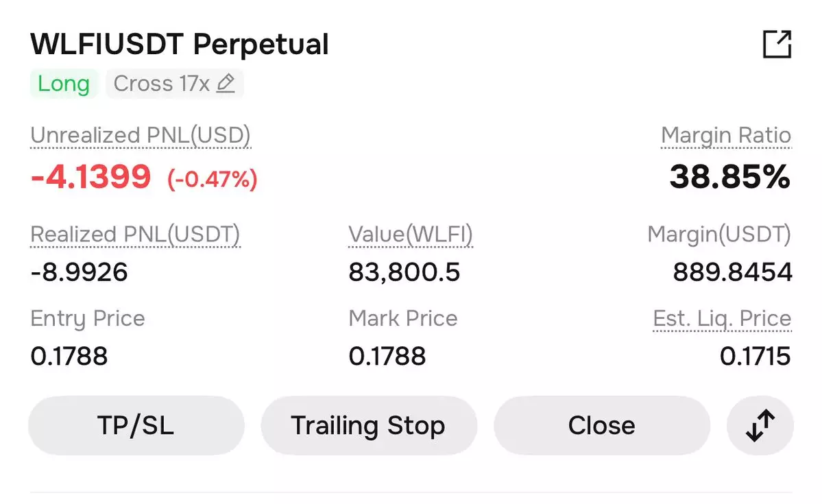The width and height of the screenshot is (822, 504).
Task: Tap the 38.85% margin ratio value
Action: pos(729,178)
